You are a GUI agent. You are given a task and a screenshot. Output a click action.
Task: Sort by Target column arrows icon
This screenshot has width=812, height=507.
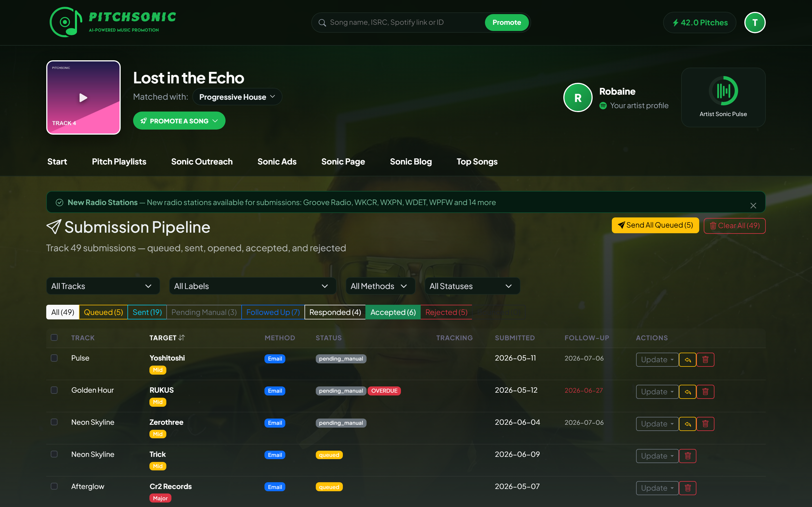182,338
